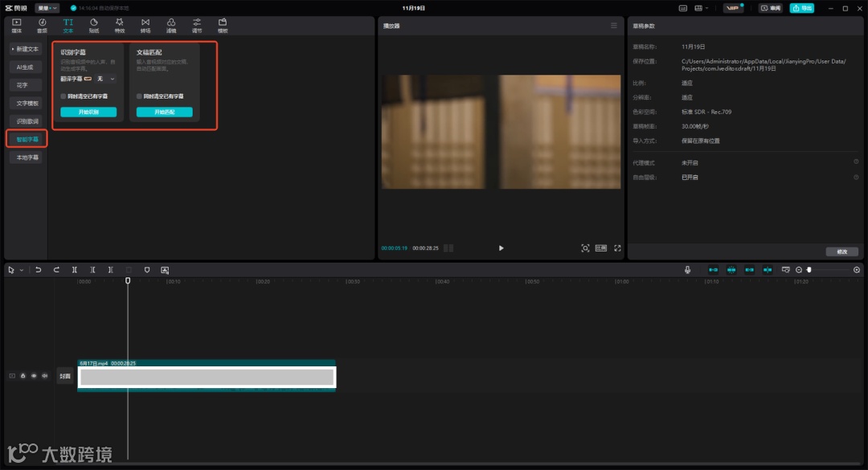Mute the main video track

pyautogui.click(x=45, y=376)
